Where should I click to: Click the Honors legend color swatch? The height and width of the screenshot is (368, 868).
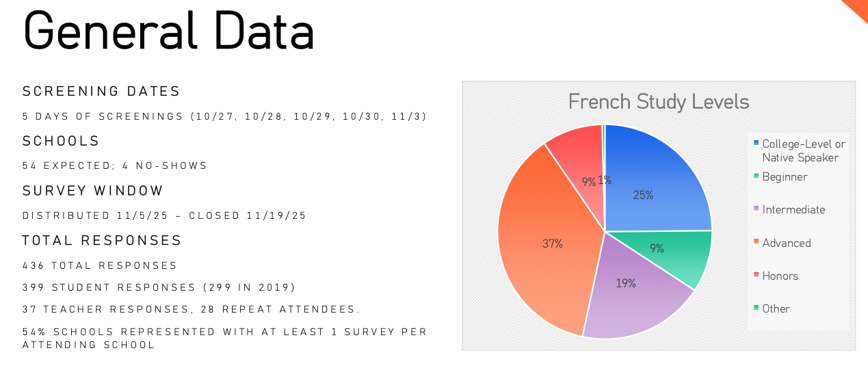point(756,276)
